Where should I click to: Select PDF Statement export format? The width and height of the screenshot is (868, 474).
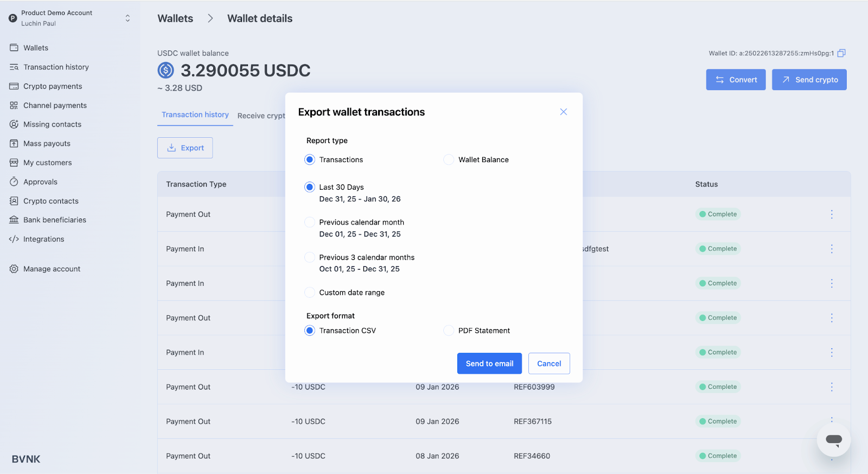click(x=449, y=330)
